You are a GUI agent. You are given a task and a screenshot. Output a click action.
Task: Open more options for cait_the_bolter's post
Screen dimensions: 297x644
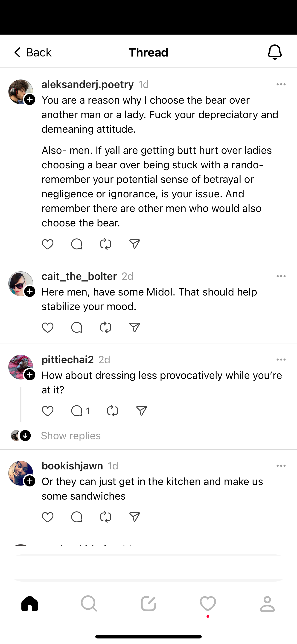(x=281, y=276)
